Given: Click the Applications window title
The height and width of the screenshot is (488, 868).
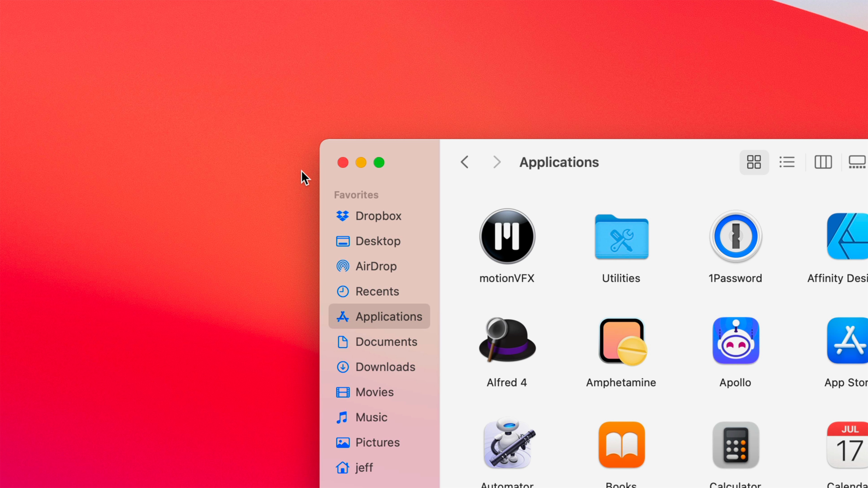Looking at the screenshot, I should coord(559,162).
